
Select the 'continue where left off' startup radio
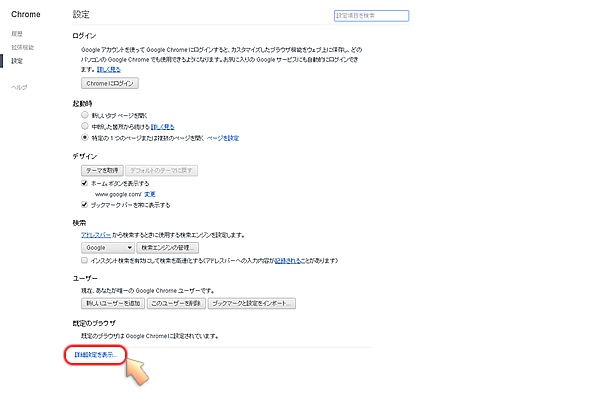(x=85, y=126)
